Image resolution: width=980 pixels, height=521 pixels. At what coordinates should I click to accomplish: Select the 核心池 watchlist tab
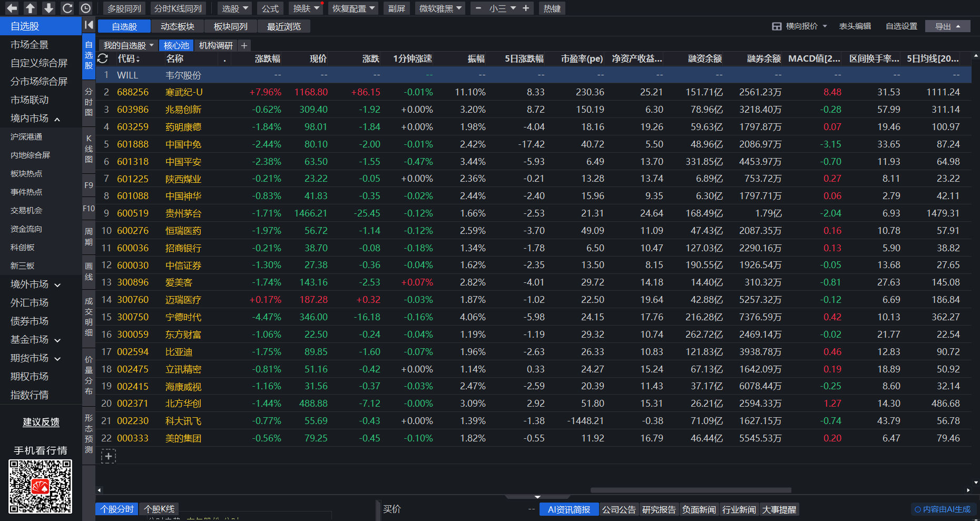click(x=177, y=46)
